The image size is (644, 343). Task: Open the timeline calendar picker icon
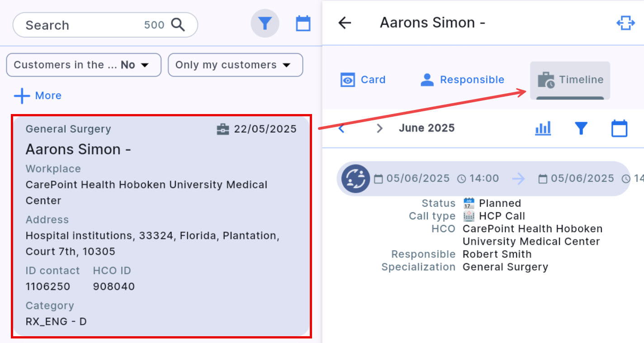pos(619,129)
